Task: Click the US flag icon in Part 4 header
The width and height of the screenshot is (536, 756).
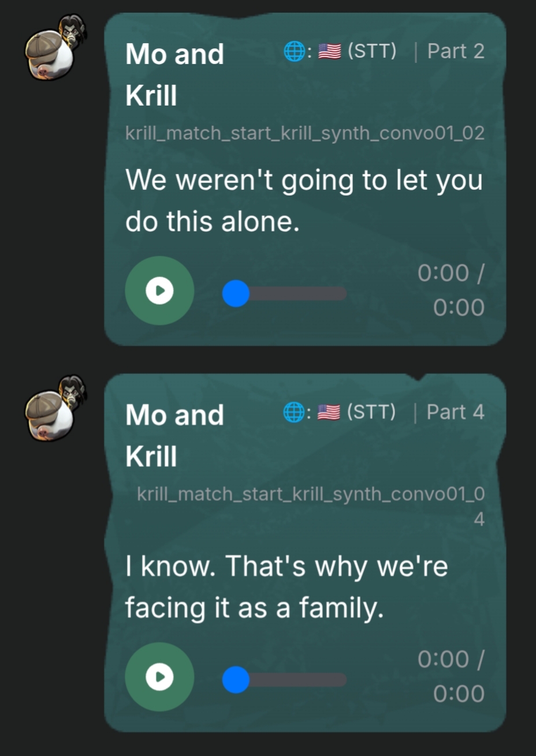Action: (330, 413)
